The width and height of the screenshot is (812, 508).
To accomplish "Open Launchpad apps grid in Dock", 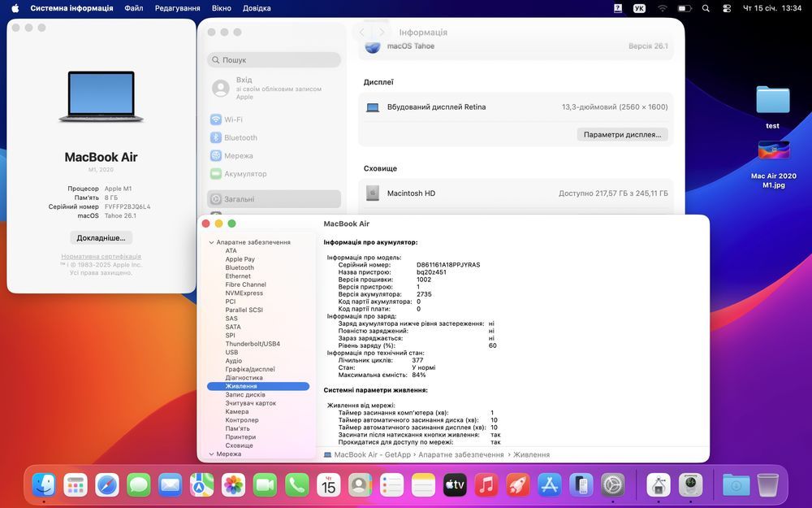I will click(x=76, y=485).
